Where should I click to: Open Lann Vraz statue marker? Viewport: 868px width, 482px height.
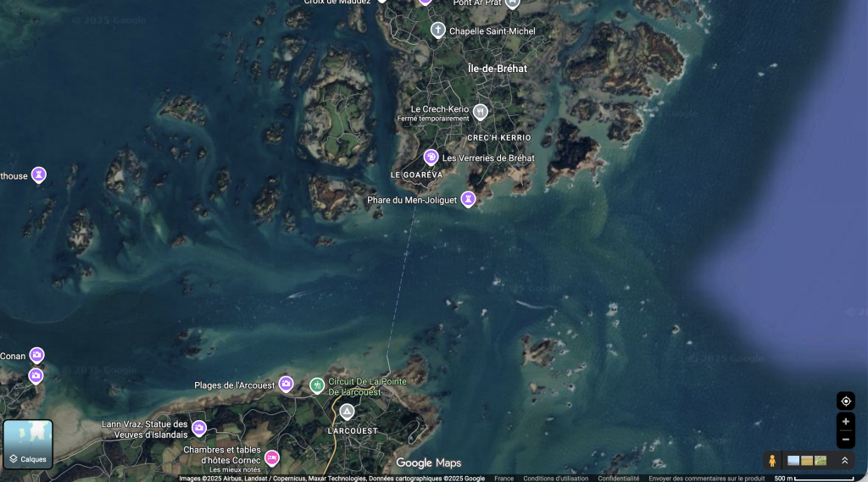coord(199,429)
